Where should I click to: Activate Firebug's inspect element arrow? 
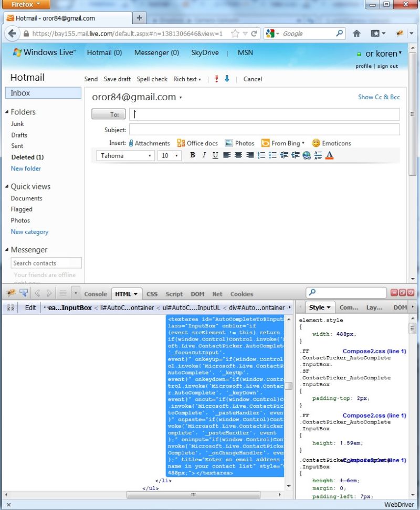pos(23,293)
